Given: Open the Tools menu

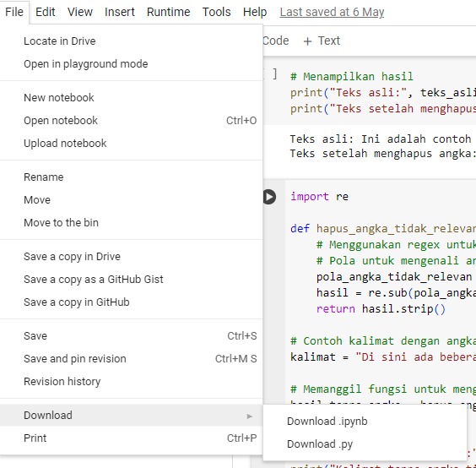Looking at the screenshot, I should coord(216,12).
